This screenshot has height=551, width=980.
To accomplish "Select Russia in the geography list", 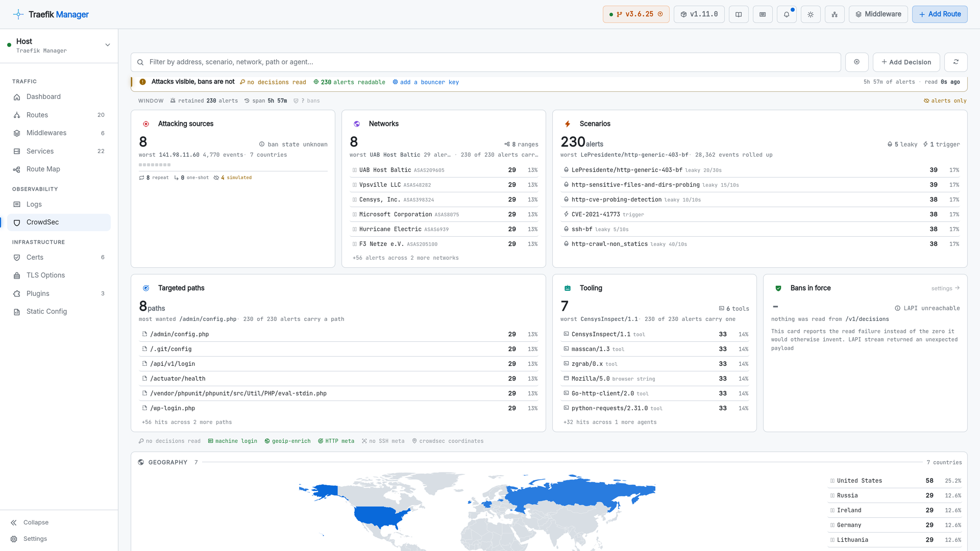I will click(x=895, y=495).
